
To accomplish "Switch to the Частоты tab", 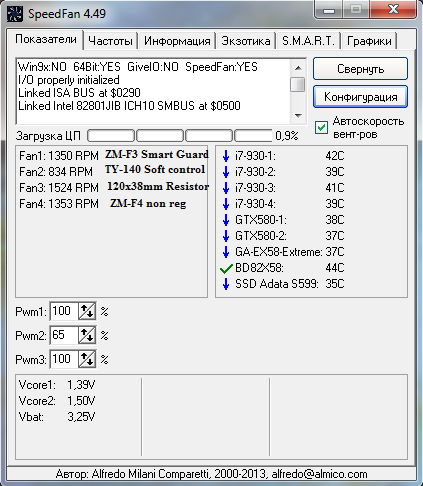I will (110, 41).
